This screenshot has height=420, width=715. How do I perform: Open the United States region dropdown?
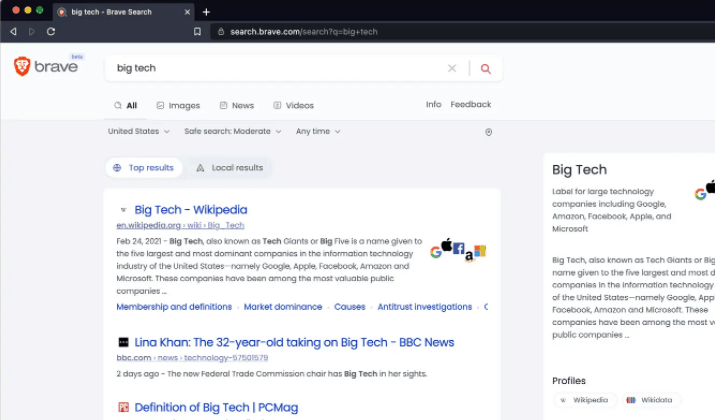139,131
